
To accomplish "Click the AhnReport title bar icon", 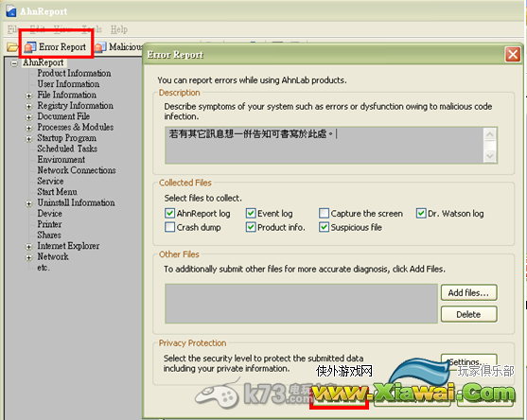I will pyautogui.click(x=11, y=11).
